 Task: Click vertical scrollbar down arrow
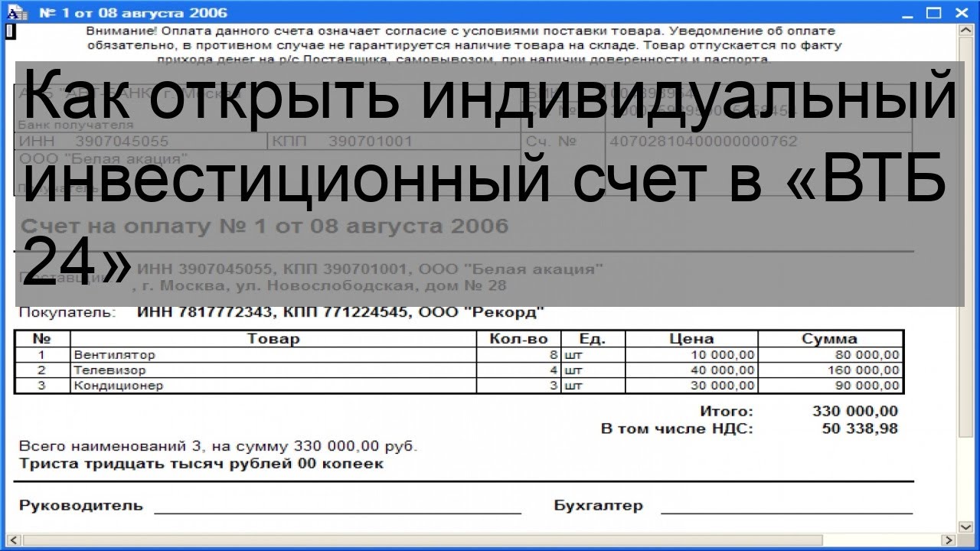(x=965, y=527)
